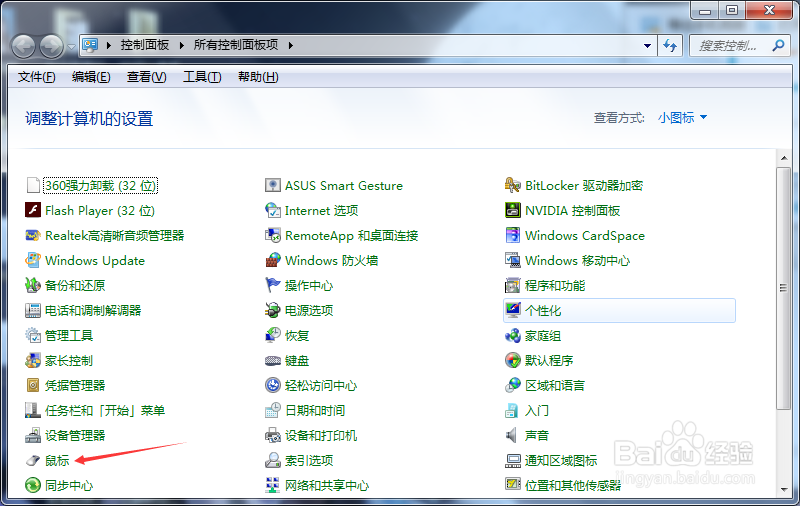Open the address bar history dropdown

(647, 46)
